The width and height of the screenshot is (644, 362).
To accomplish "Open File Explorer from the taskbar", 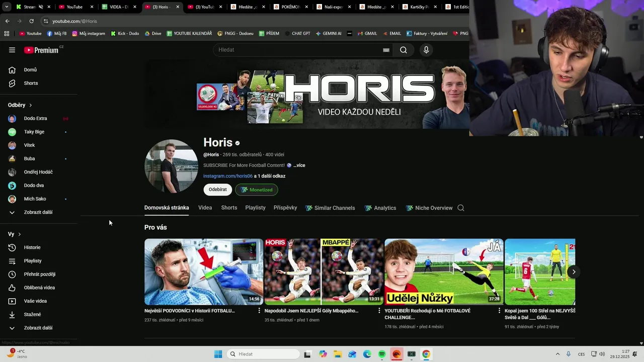I will 338,354.
